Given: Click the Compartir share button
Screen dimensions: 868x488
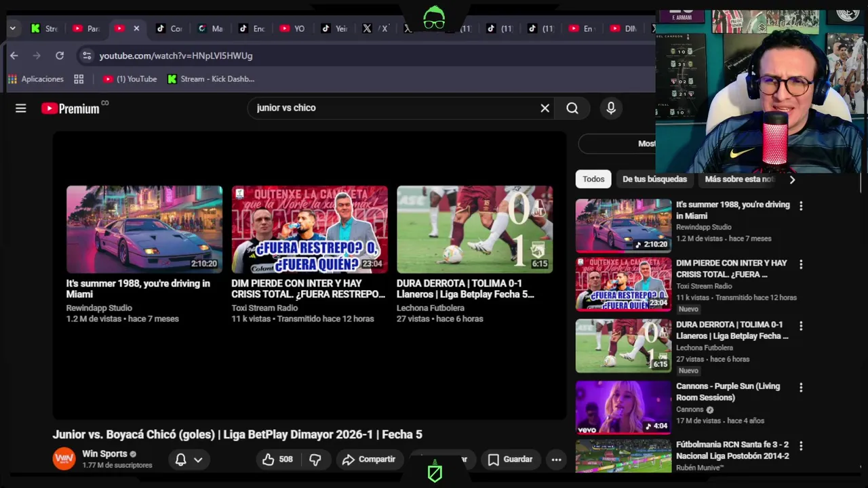Looking at the screenshot, I should click(x=368, y=460).
